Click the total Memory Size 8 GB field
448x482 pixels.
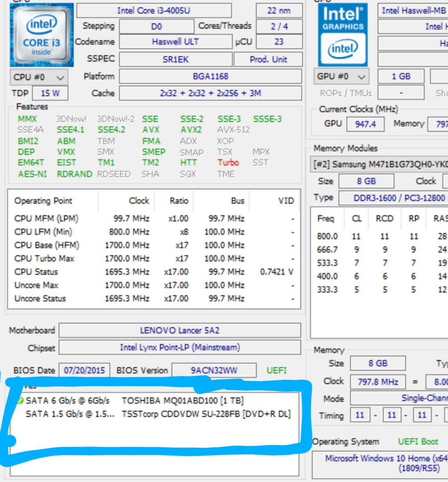tap(378, 363)
